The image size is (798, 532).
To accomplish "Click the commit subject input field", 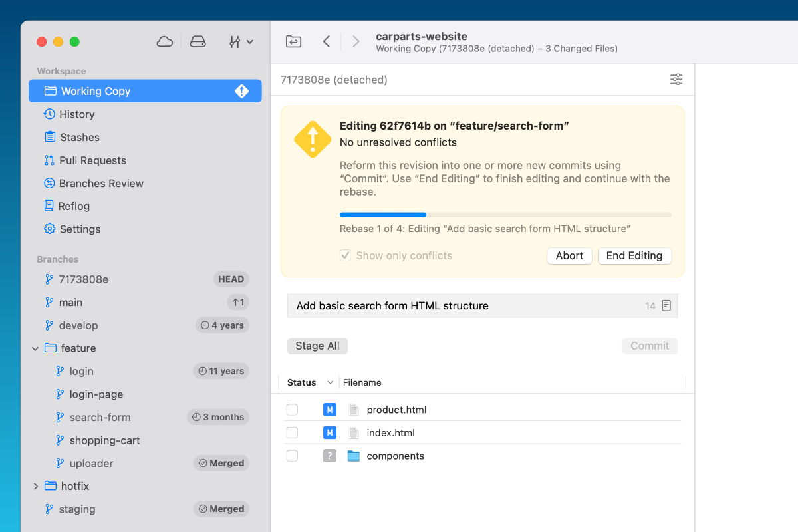I will click(x=465, y=306).
